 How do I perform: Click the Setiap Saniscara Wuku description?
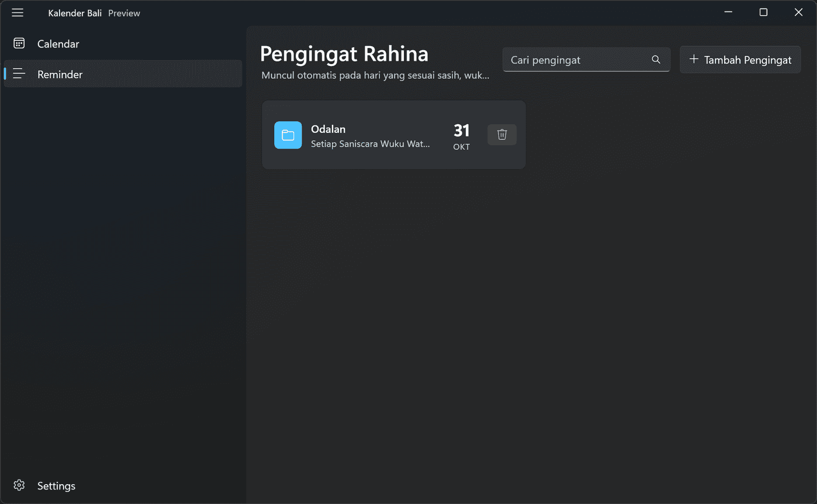click(371, 143)
